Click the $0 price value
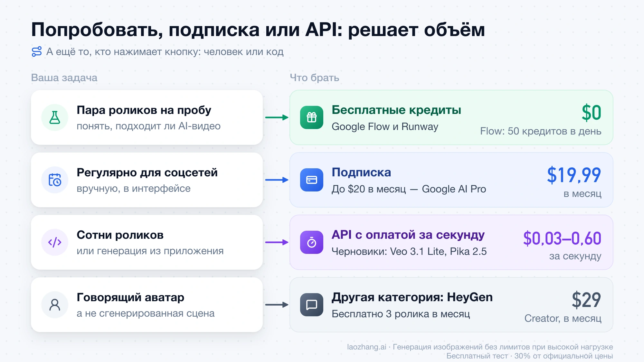The image size is (644, 362). click(x=592, y=113)
